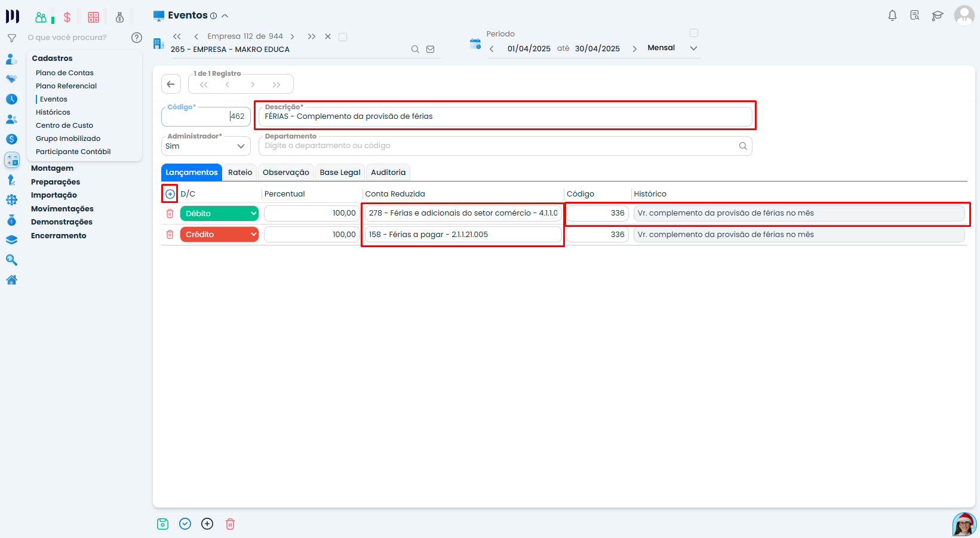Viewport: 980px width, 538px height.
Task: Open Plano de Contas in Cadastros
Action: pos(64,73)
